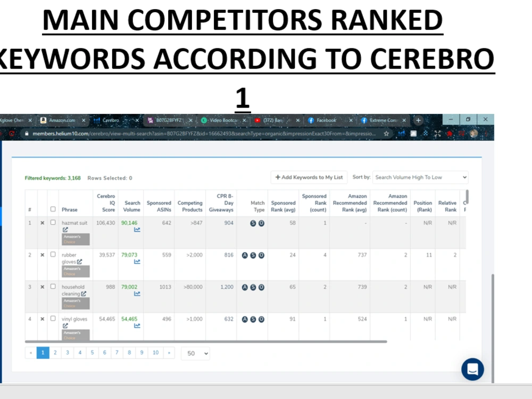Screen dimensions: 532x399
Task: Open household cleaning external link icon
Action: [84, 294]
